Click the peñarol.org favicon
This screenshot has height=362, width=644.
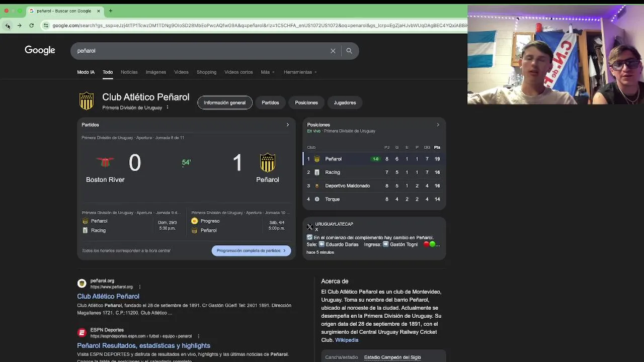click(82, 284)
